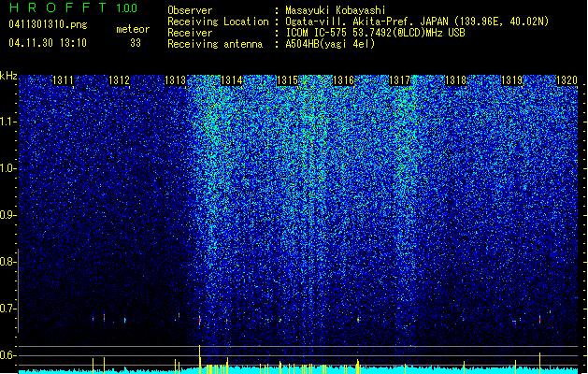Click the 1311 time marker
Viewport: 588px width, 374px height.
tap(63, 80)
